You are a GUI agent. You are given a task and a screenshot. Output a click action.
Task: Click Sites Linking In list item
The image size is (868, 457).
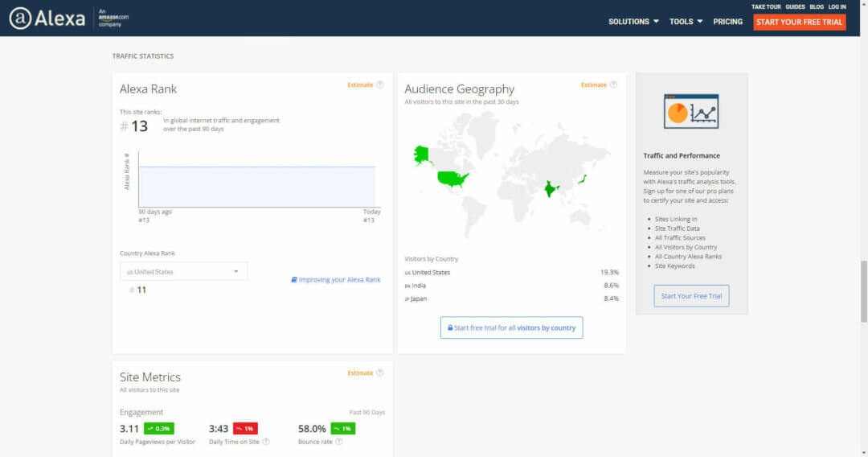pyautogui.click(x=676, y=220)
